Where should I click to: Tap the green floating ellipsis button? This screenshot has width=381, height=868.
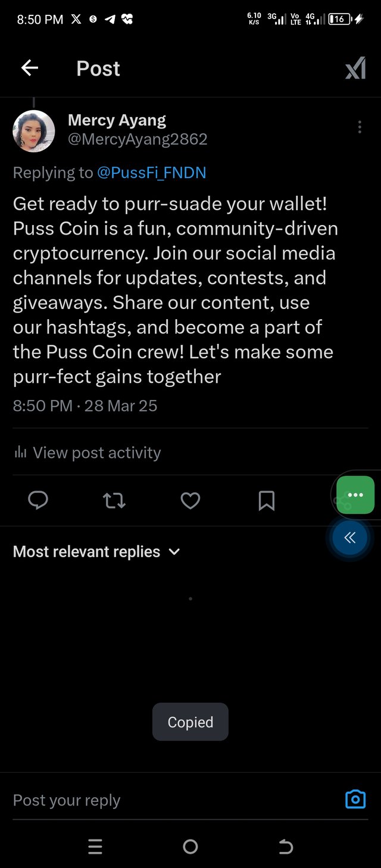point(355,495)
